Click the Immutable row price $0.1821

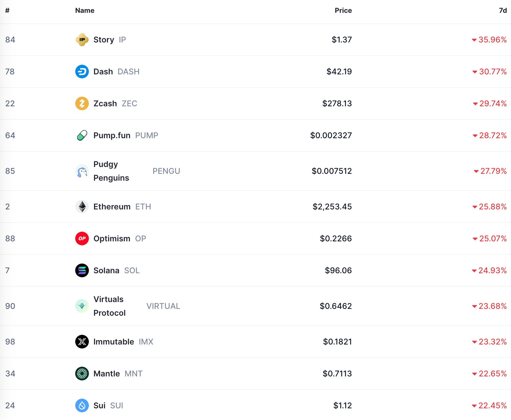pyautogui.click(x=337, y=342)
